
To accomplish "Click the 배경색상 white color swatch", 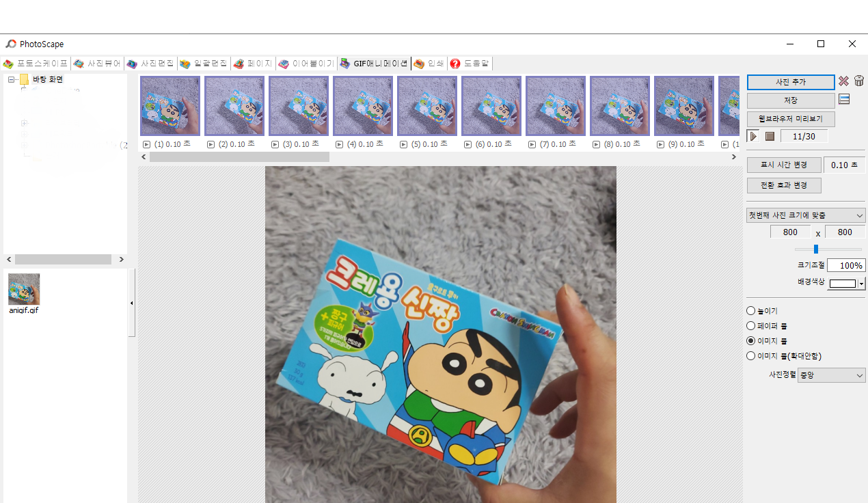I will [843, 284].
